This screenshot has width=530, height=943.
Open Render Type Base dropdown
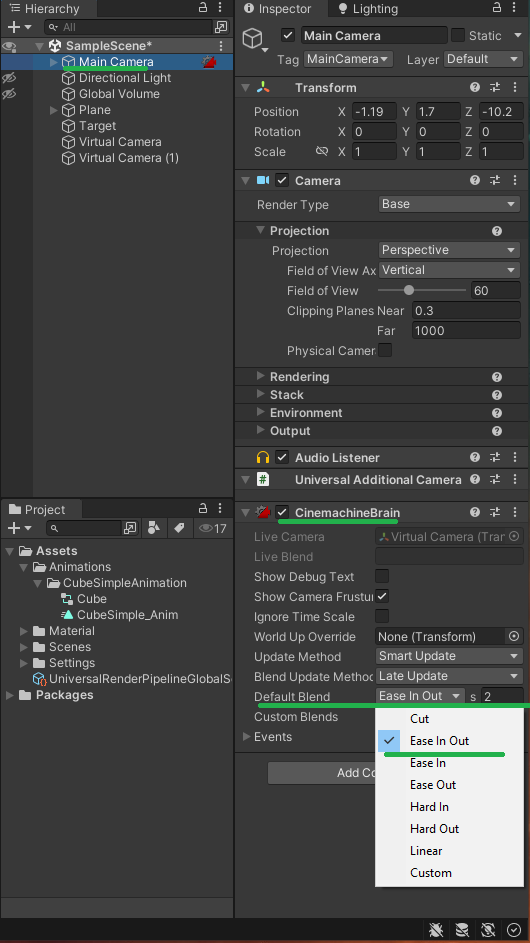coord(449,204)
